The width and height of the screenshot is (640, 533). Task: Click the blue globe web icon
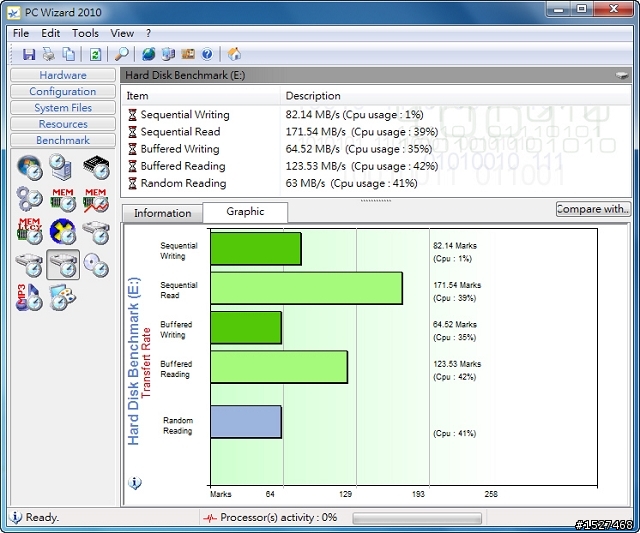click(149, 54)
